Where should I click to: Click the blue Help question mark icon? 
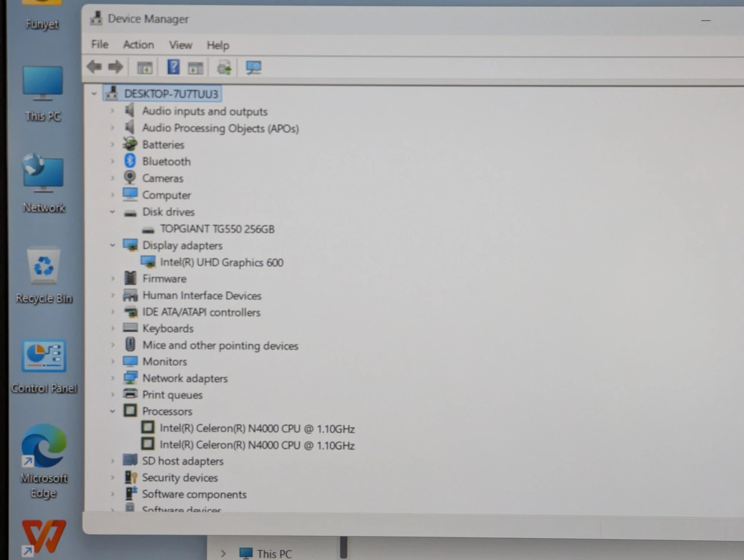(x=173, y=67)
